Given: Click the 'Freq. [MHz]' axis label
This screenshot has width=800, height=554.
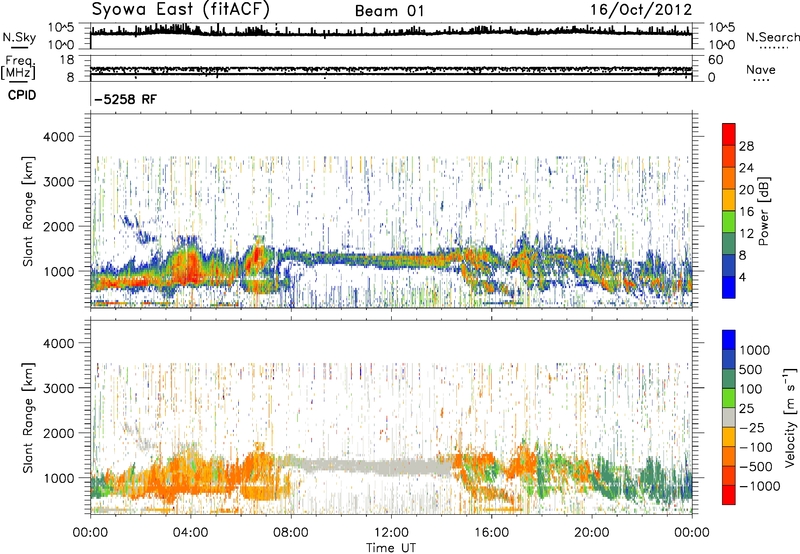Looking at the screenshot, I should coord(19,68).
